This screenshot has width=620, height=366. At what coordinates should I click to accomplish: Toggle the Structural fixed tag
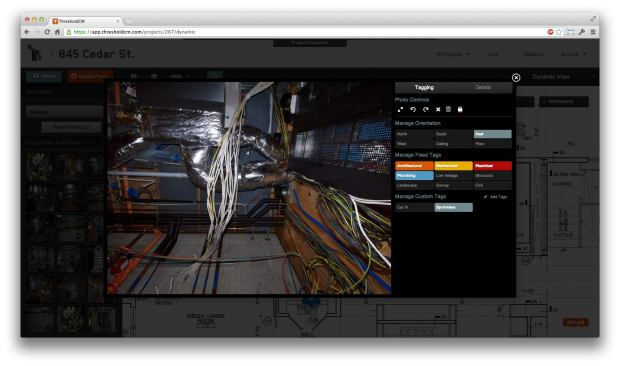(493, 175)
